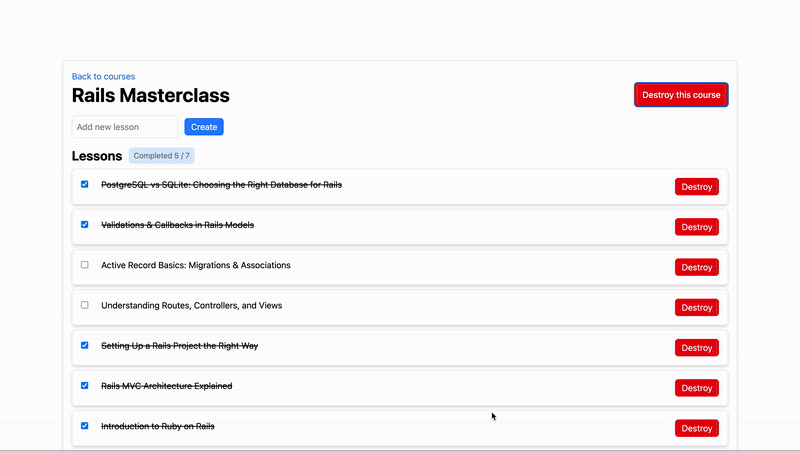This screenshot has width=800, height=451.
Task: Click the Back to courses link
Action: 103,76
